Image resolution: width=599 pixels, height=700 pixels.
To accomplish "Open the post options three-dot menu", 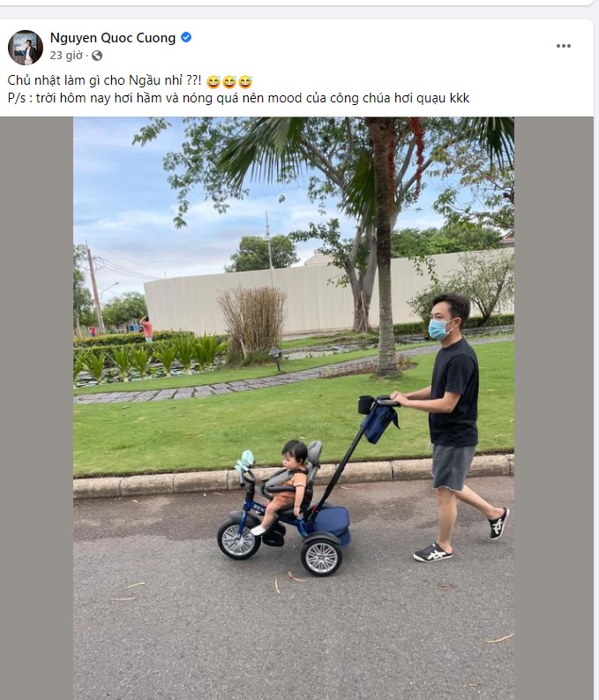I will tap(564, 46).
